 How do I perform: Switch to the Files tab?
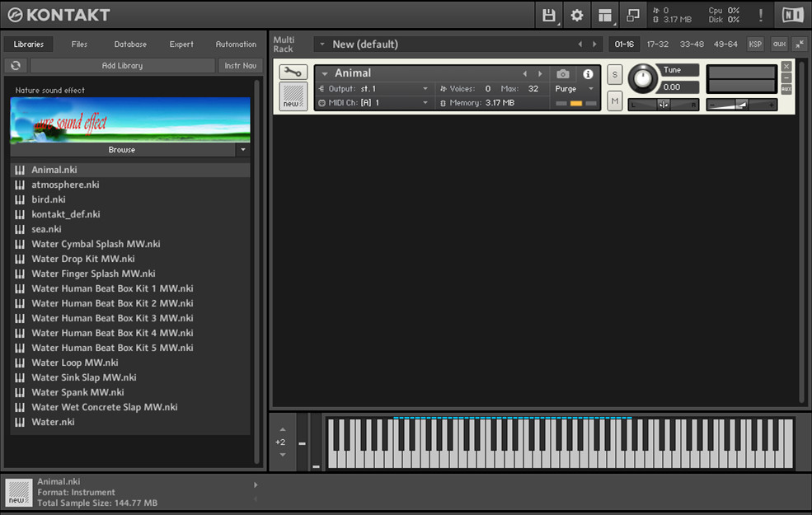pyautogui.click(x=79, y=44)
